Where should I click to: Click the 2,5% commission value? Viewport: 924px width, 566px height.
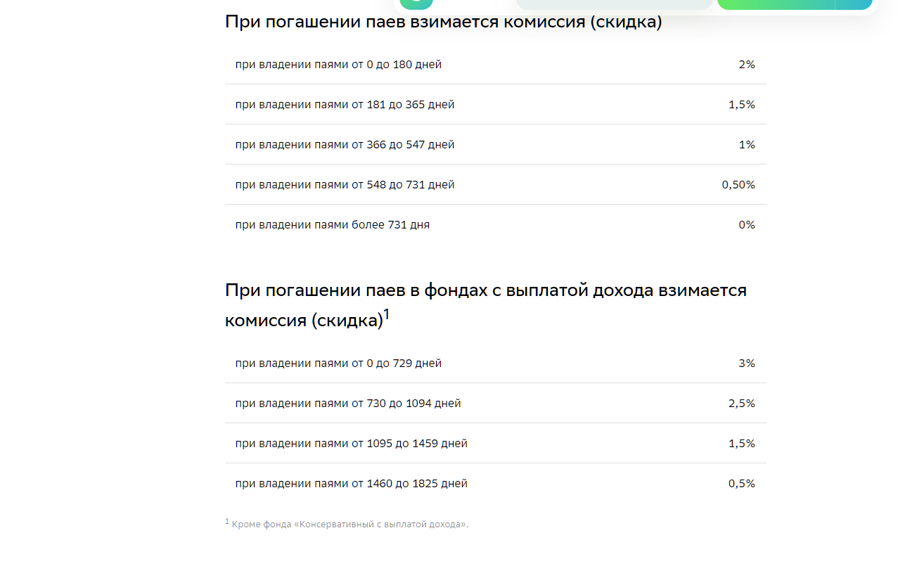[741, 404]
